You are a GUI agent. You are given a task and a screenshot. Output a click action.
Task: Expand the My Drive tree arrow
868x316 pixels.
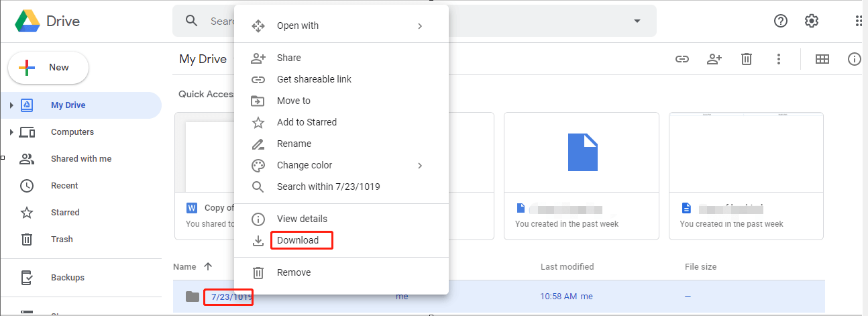pos(11,105)
